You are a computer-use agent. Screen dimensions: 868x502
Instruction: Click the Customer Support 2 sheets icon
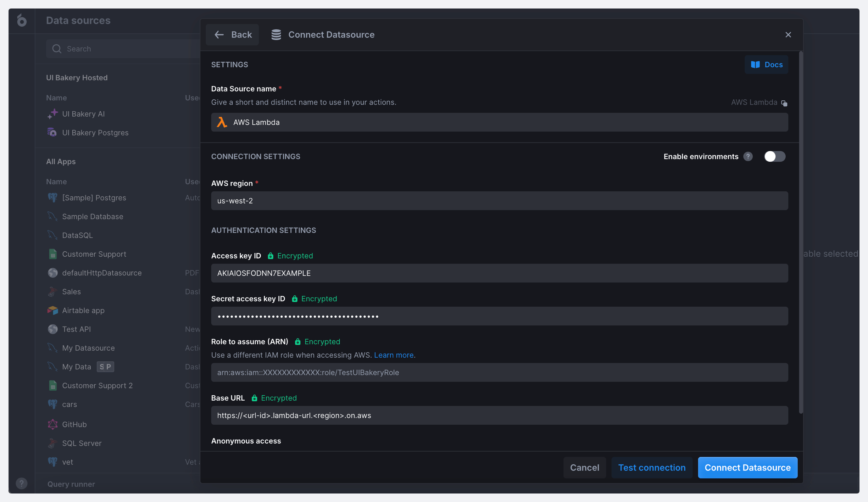pyautogui.click(x=52, y=386)
